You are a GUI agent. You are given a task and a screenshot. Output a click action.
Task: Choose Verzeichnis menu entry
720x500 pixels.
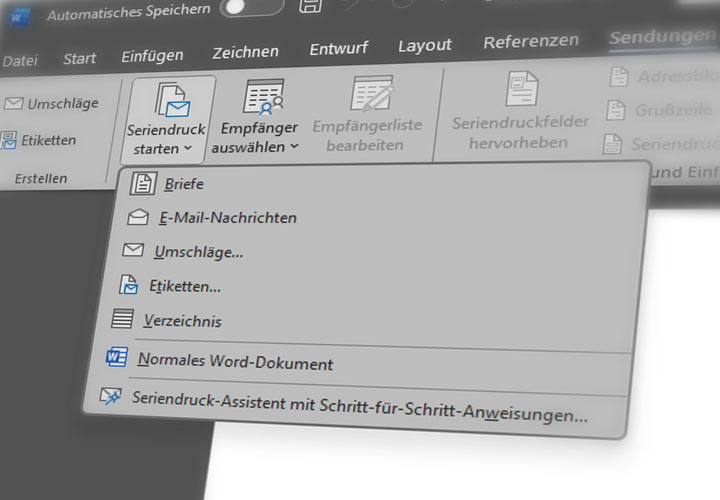tap(183, 320)
